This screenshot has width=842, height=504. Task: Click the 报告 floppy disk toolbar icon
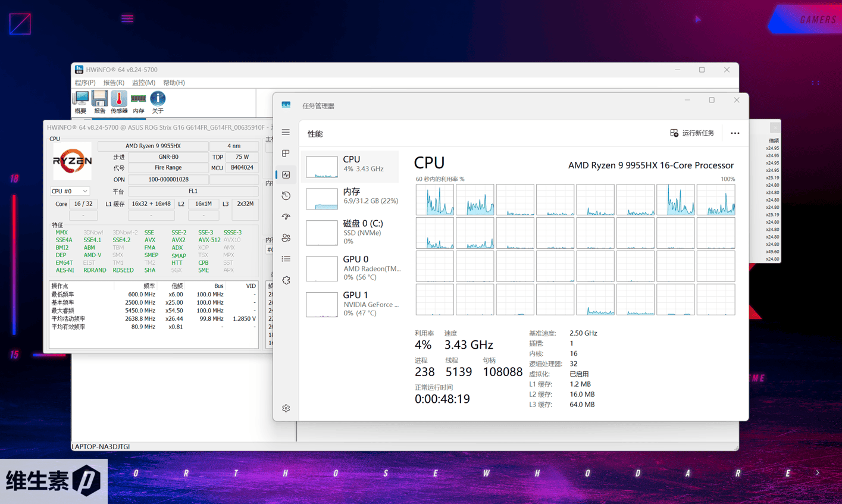point(99,102)
